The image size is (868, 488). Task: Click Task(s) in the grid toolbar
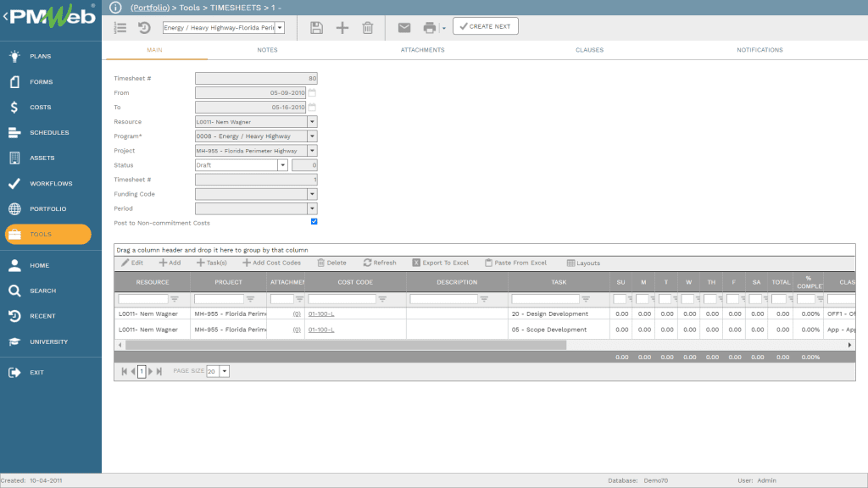[x=211, y=263]
